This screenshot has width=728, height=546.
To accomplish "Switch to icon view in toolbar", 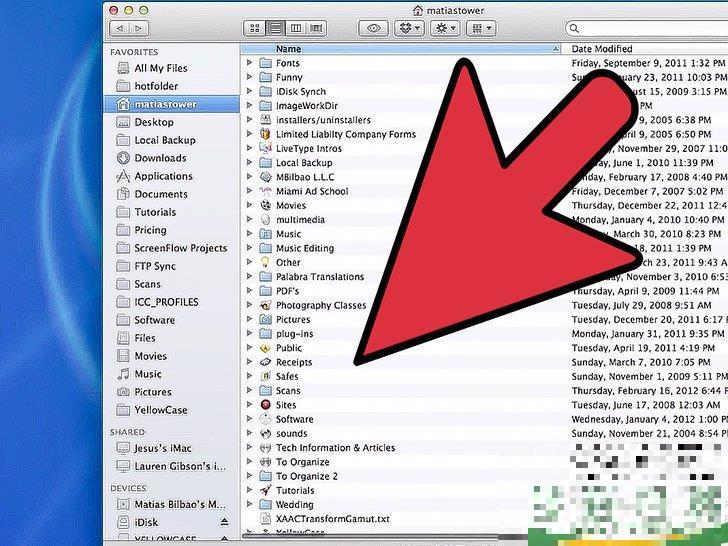I will (255, 29).
